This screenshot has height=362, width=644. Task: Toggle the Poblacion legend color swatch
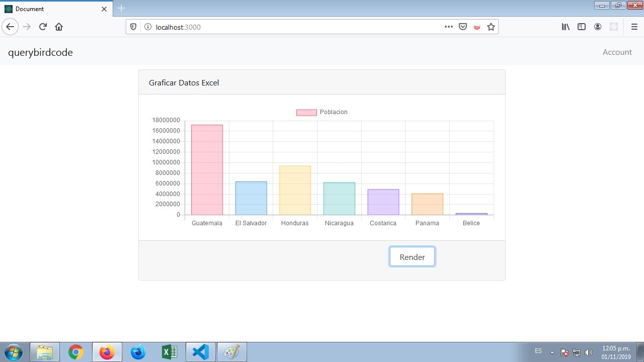(x=306, y=112)
